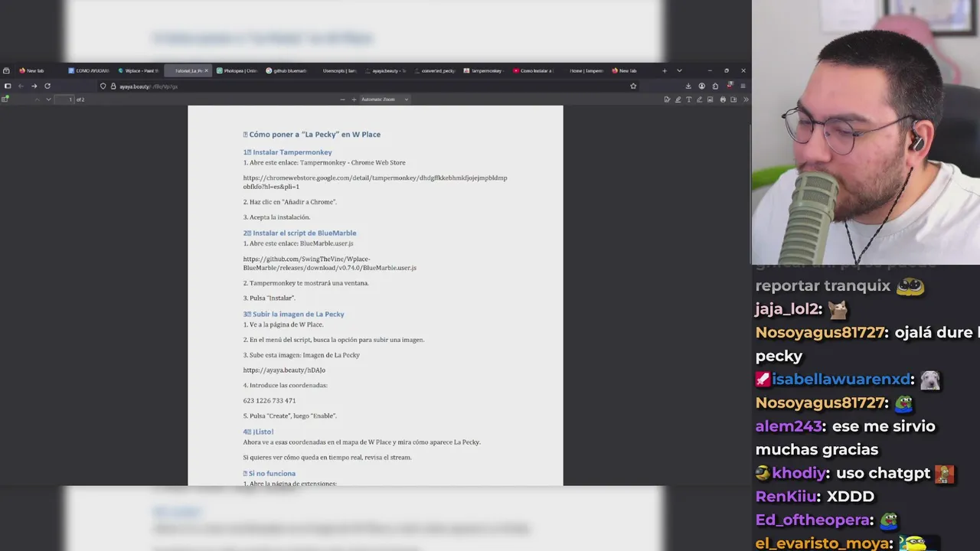Bookmark this page with the star
The width and height of the screenshot is (980, 551).
pos(633,86)
